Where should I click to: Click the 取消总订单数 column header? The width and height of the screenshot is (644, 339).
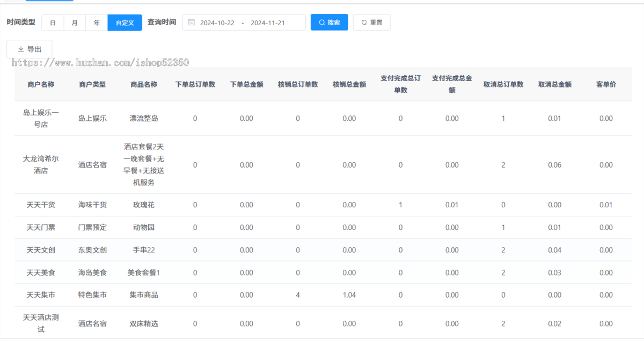pyautogui.click(x=503, y=84)
